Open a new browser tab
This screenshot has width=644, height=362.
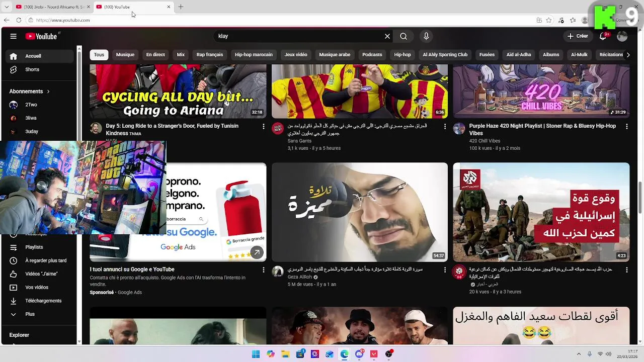point(181,7)
